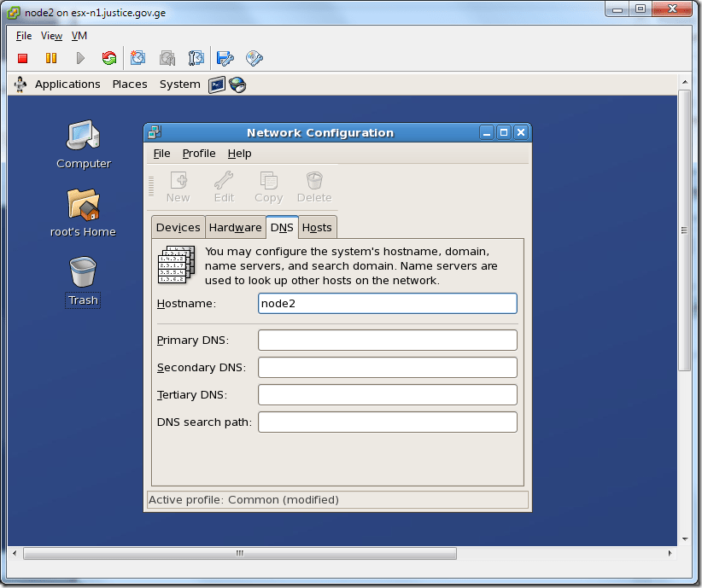
Task: Switch to the Hosts tab
Action: tap(317, 227)
